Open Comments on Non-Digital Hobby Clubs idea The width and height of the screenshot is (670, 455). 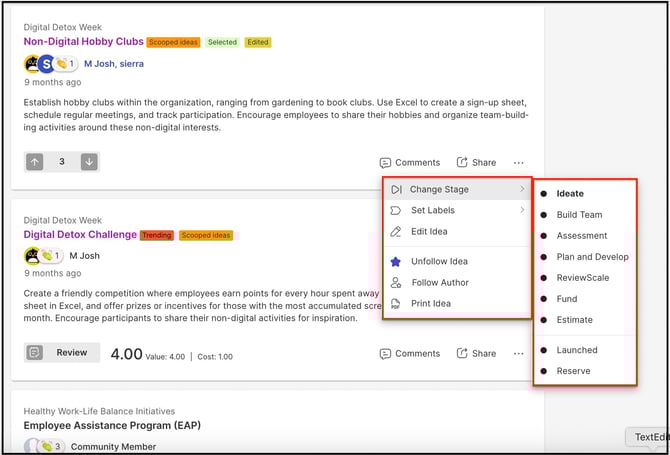pyautogui.click(x=409, y=162)
